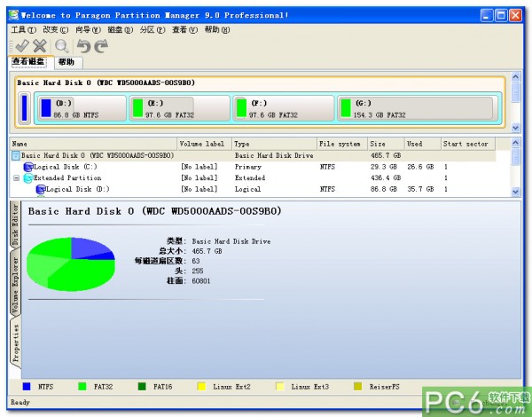Screen dimensions: 532x417
Task: Sort by the Size column header
Action: pos(386,144)
